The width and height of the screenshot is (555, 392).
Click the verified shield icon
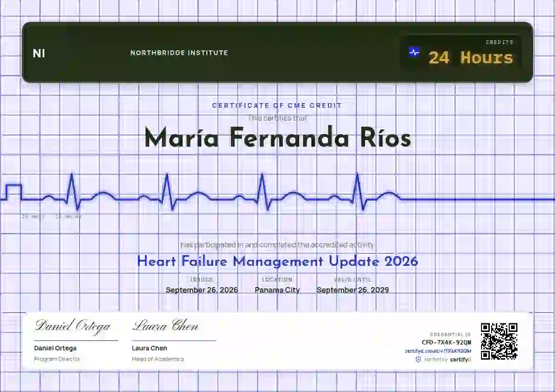[418, 359]
